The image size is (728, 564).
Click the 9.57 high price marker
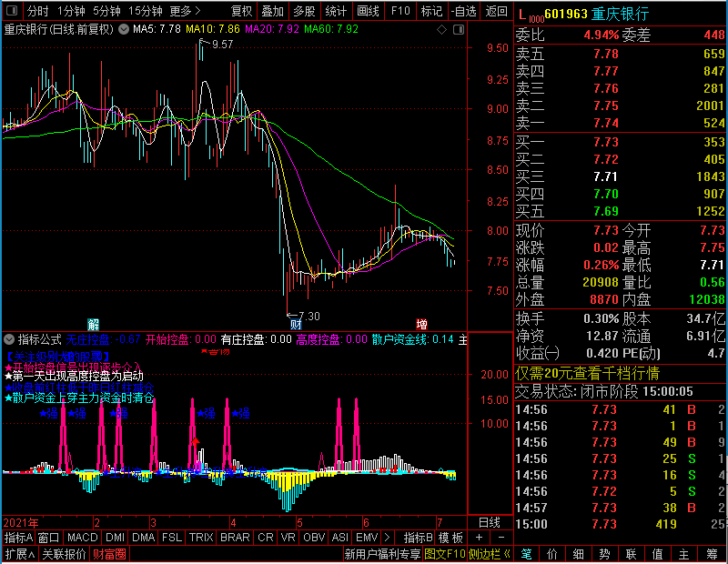click(222, 45)
